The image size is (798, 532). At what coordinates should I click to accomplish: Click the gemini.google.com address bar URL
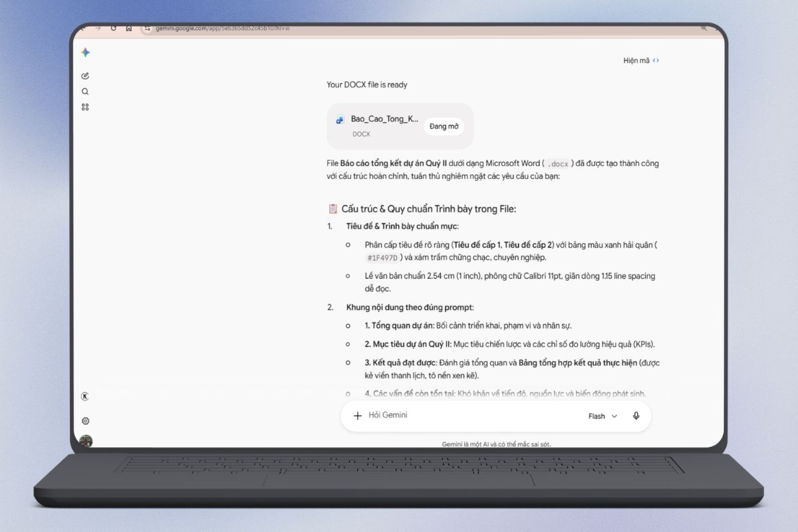click(x=222, y=29)
